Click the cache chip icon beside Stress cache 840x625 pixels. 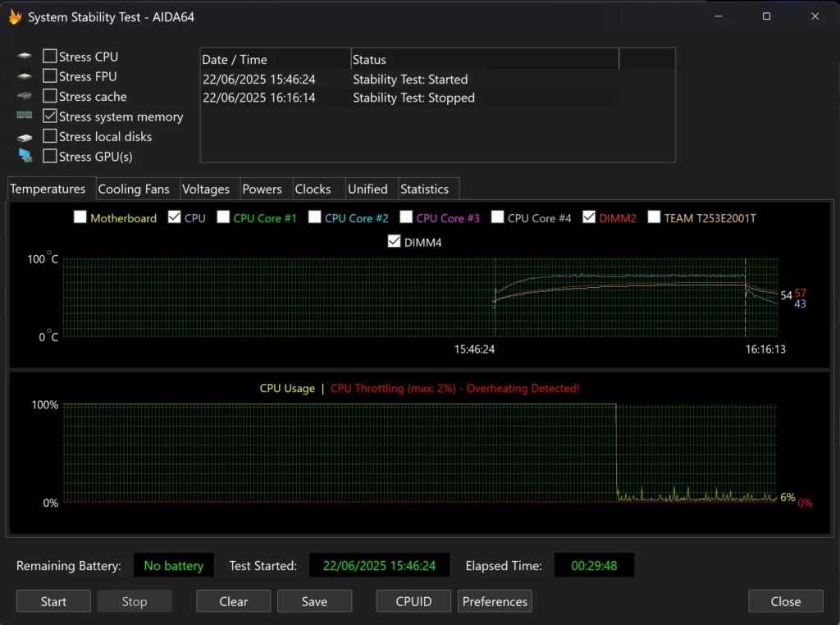click(24, 96)
